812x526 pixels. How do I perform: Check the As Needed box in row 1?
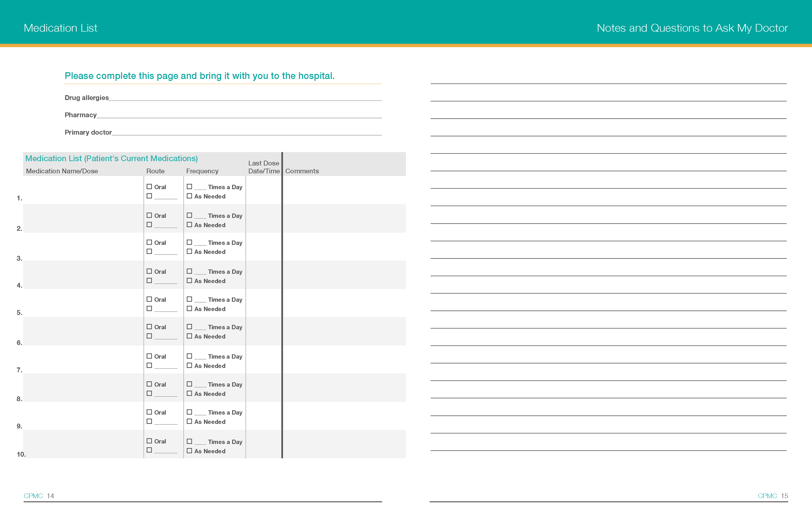(x=189, y=196)
